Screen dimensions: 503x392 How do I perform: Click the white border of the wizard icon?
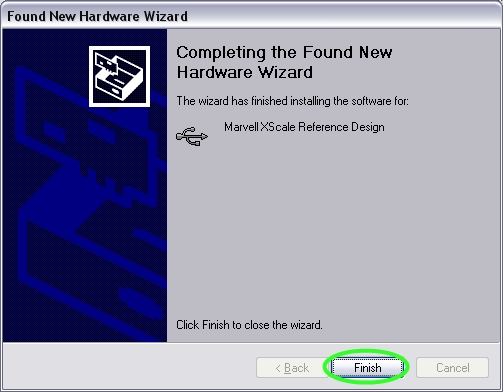(x=91, y=76)
